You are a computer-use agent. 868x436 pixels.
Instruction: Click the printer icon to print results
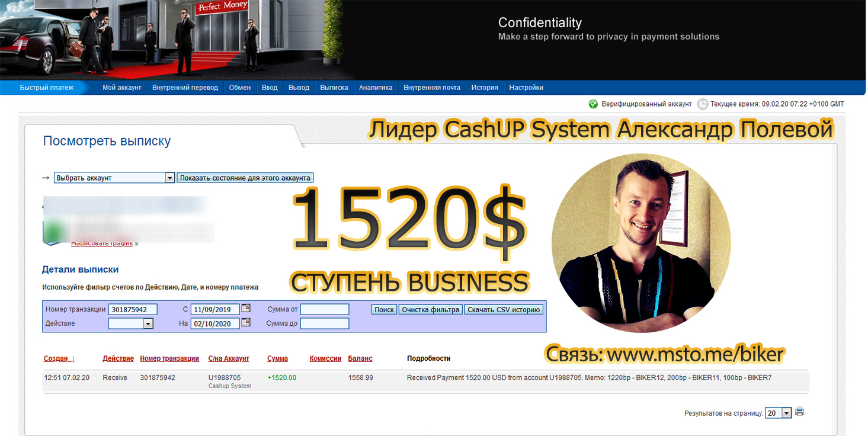[x=800, y=412]
